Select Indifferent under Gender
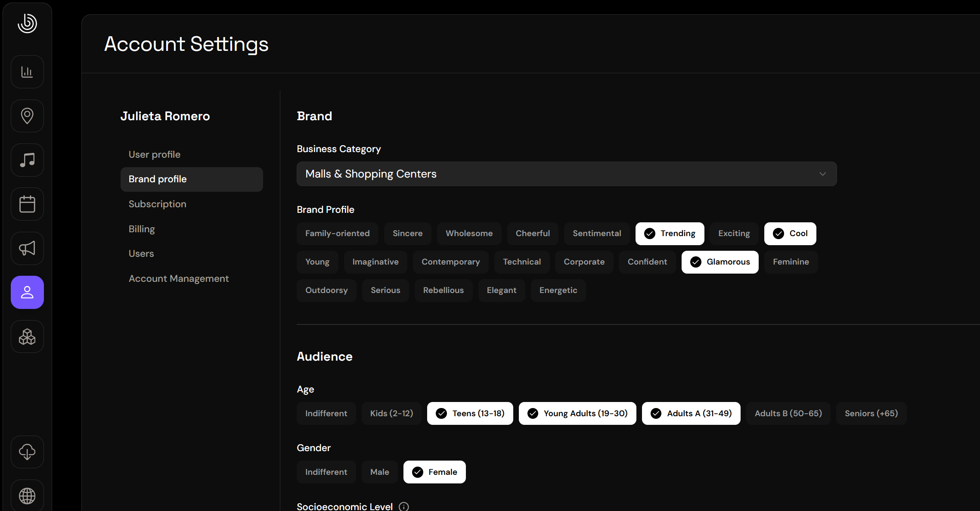Image resolution: width=980 pixels, height=511 pixels. [326, 472]
